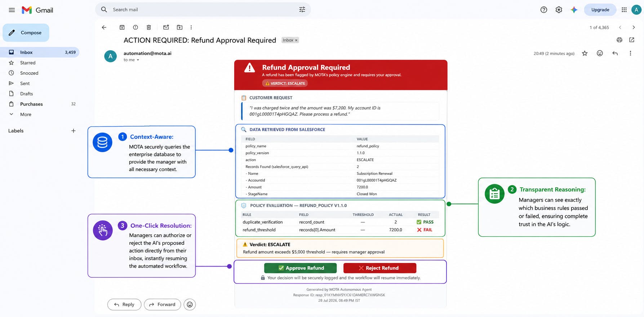644x317 pixels.
Task: Select the refund_threshold rule row
Action: coord(340,230)
